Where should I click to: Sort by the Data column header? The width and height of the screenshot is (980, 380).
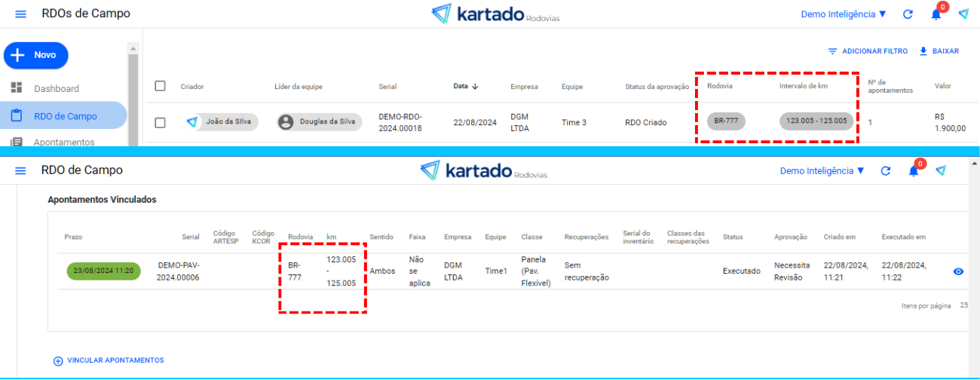[465, 87]
